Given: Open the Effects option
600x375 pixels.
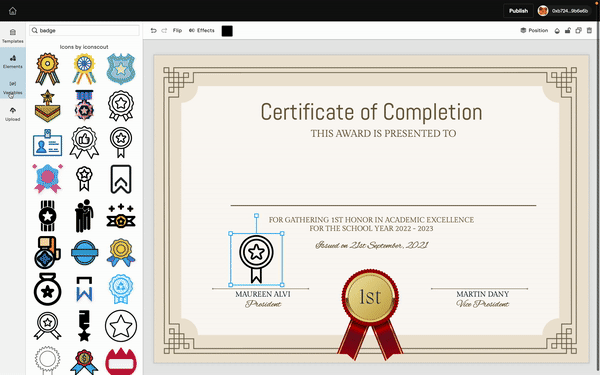Looking at the screenshot, I should [x=202, y=31].
